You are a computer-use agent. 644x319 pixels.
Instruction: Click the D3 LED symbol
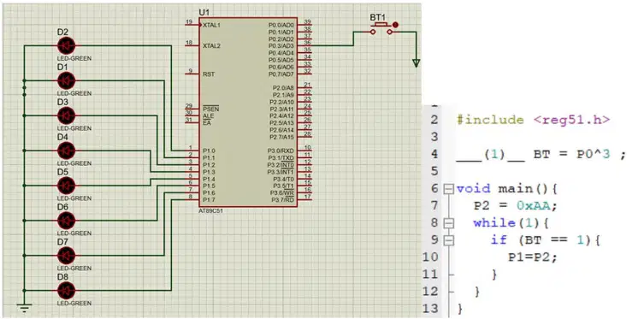click(66, 115)
